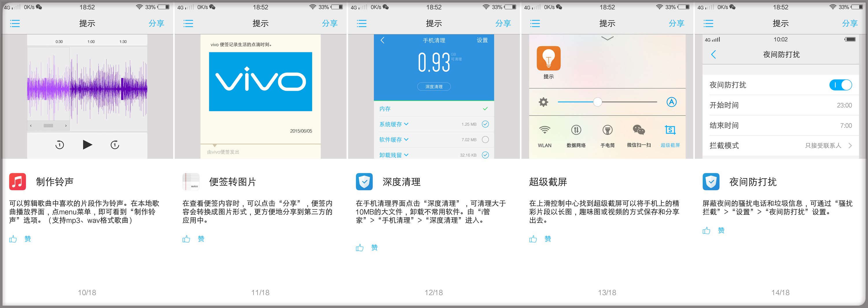This screenshot has width=868, height=308.
Task: Collapse the 系统缓存 dropdown arrow
Action: [407, 124]
